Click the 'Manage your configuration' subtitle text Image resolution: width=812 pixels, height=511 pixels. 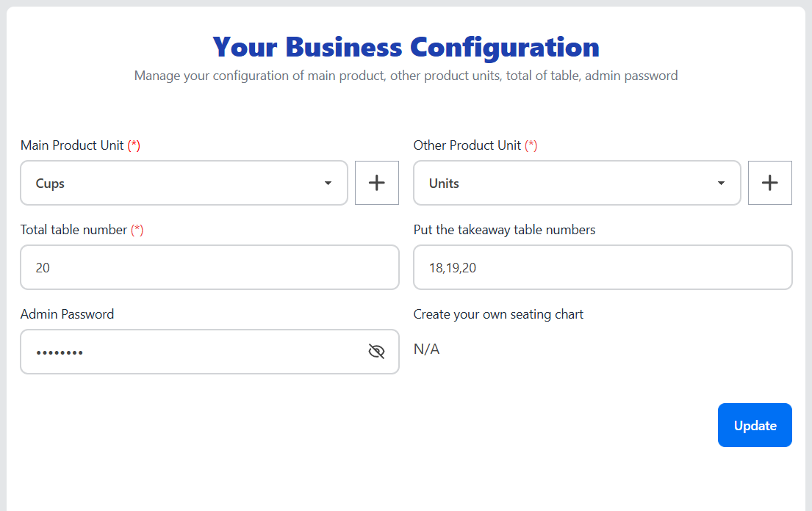pos(406,76)
